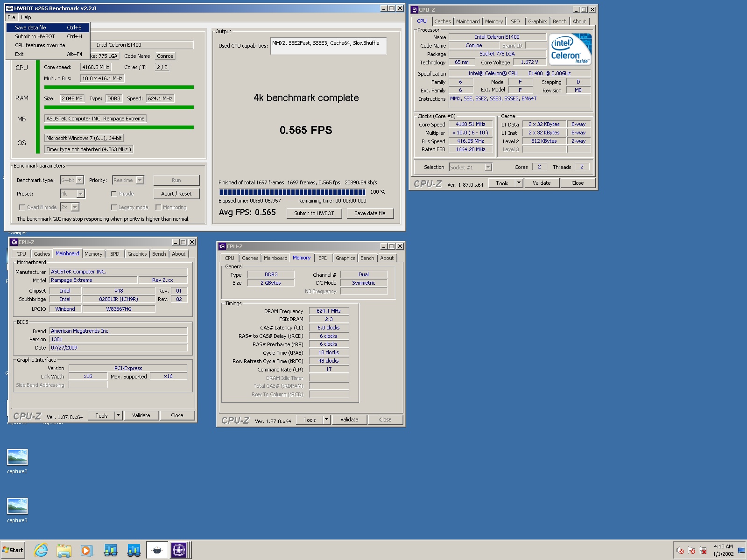Click the Start button
Screen dimensions: 747x560
(13, 550)
